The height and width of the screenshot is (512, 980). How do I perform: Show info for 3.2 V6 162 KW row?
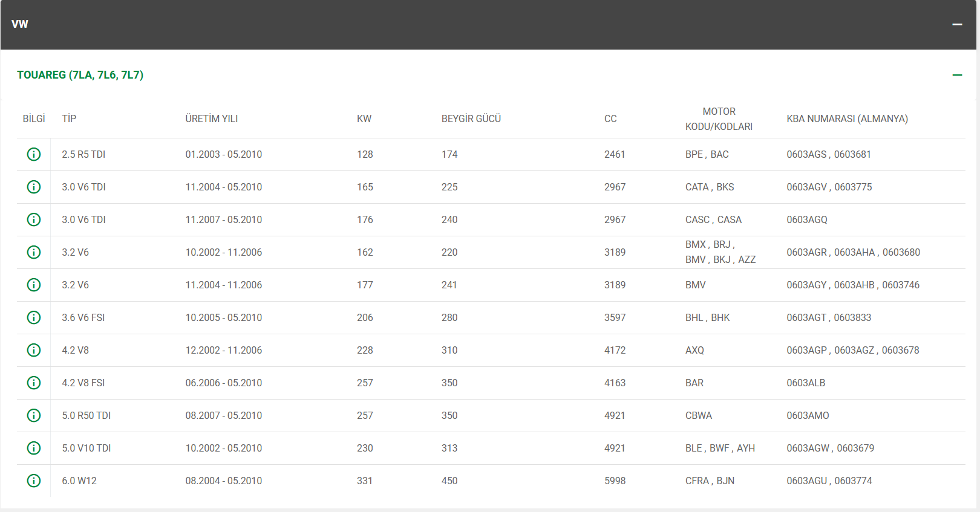(34, 252)
